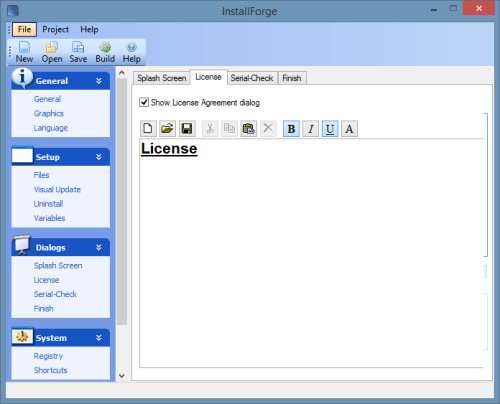Maximize the InstallForge window
Screen dimensions: 500x404
[x=453, y=8]
